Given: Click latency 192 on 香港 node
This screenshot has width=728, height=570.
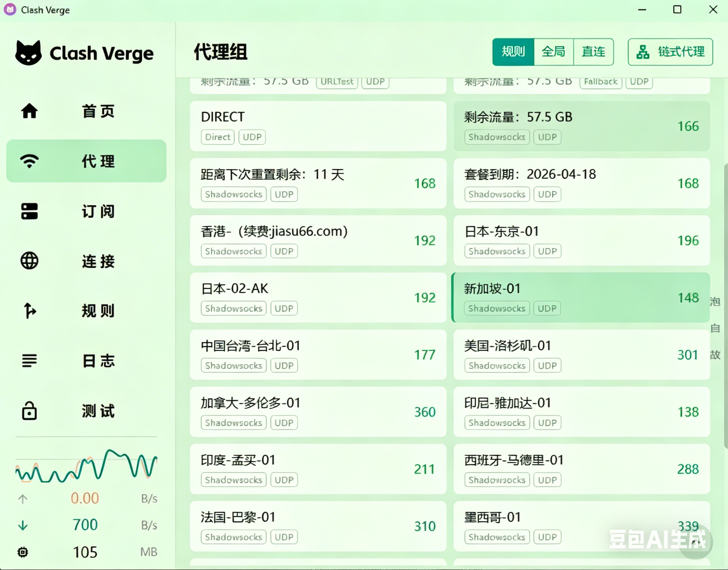Looking at the screenshot, I should [425, 240].
